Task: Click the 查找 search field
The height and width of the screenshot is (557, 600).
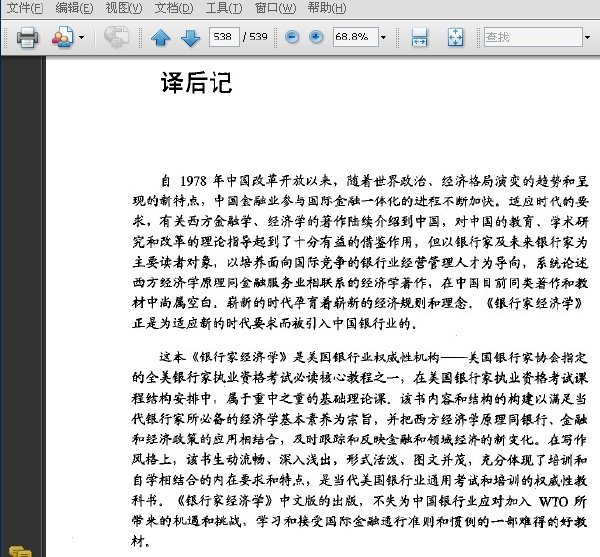Action: (x=533, y=37)
